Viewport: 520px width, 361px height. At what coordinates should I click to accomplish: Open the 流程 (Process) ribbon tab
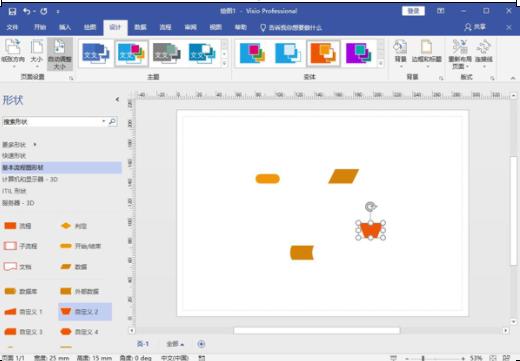(x=165, y=27)
